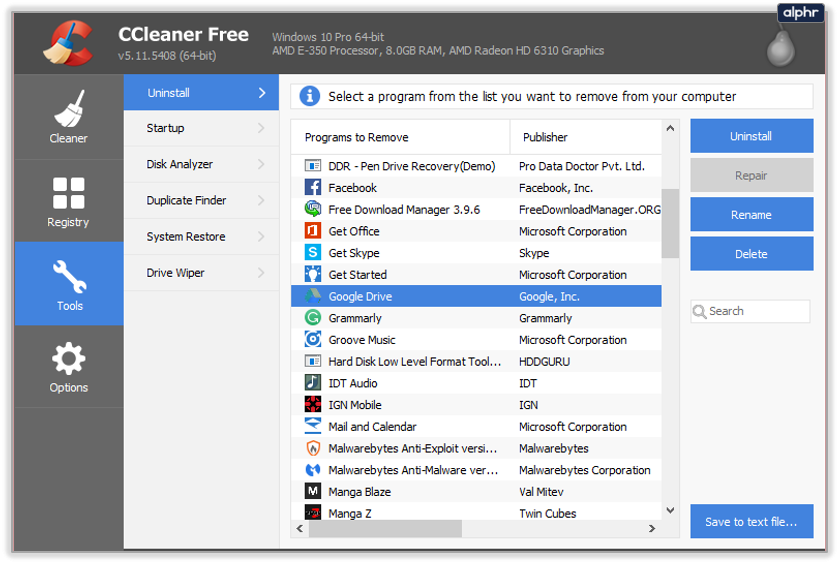Click the Groove Music icon
The image size is (839, 564).
[312, 340]
